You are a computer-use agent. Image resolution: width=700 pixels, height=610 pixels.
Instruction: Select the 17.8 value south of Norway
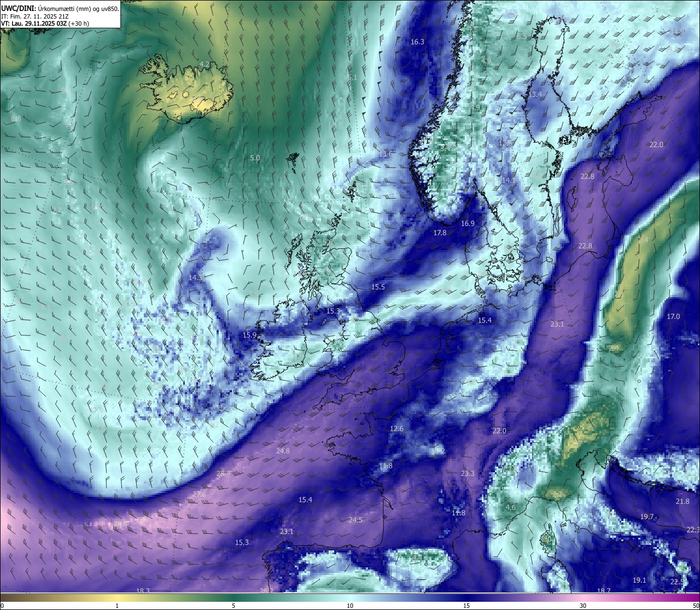pyautogui.click(x=440, y=233)
